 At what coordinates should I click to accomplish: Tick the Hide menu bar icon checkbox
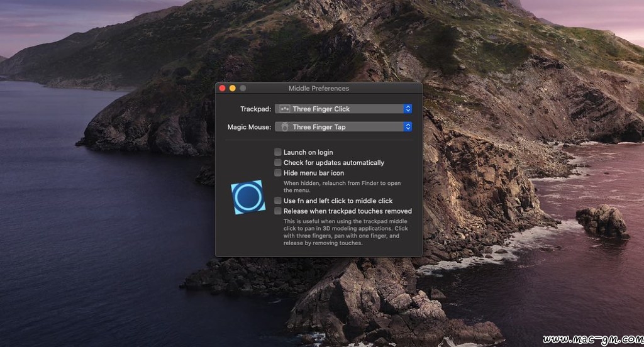[x=278, y=173]
